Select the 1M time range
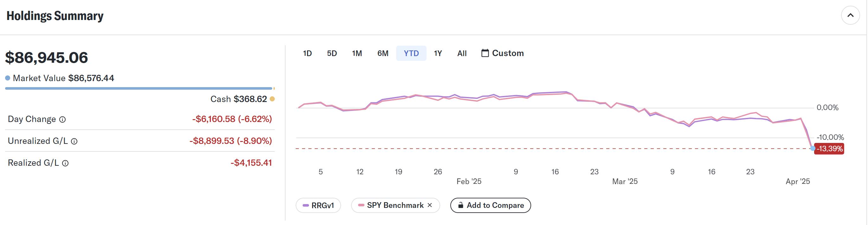This screenshot has height=225, width=868. click(x=357, y=53)
